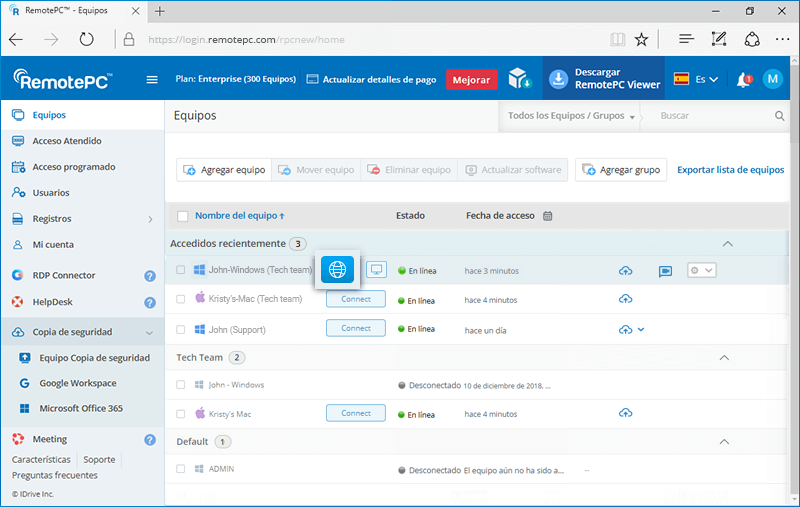Click the Exportar lista de equipos link
Viewport: 800px width, 507px height.
click(x=730, y=170)
